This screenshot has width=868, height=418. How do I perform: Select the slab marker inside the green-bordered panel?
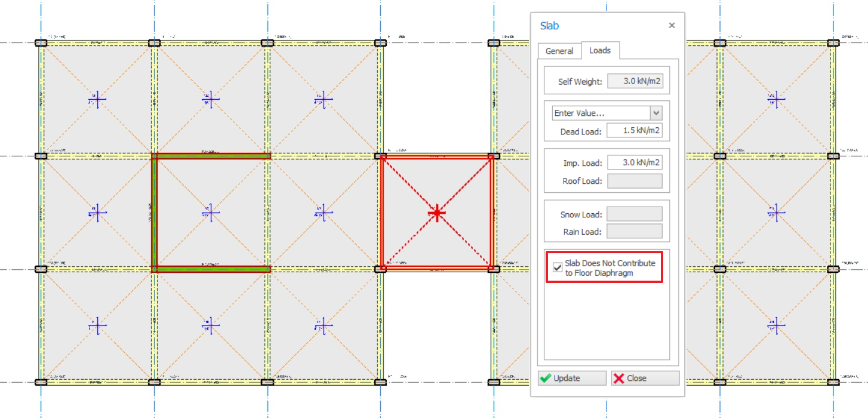(210, 213)
